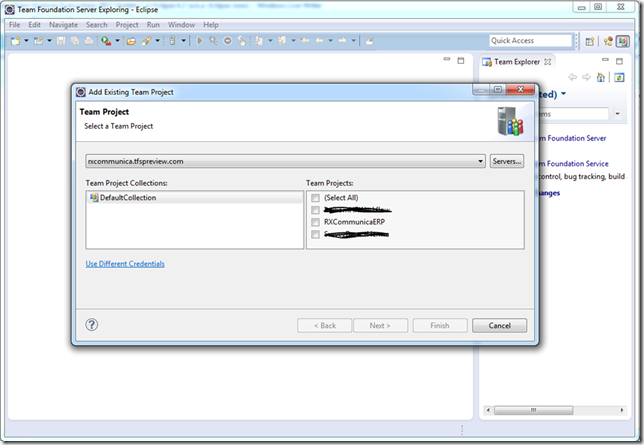
Task: Click the Next > button
Action: tap(380, 325)
